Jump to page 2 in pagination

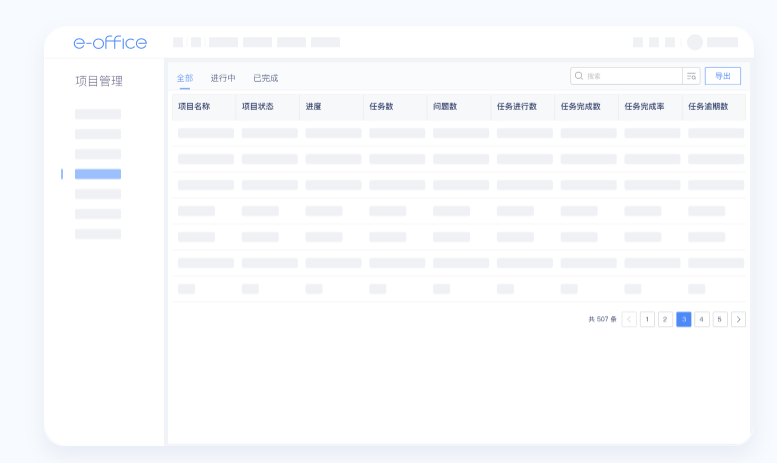click(665, 319)
